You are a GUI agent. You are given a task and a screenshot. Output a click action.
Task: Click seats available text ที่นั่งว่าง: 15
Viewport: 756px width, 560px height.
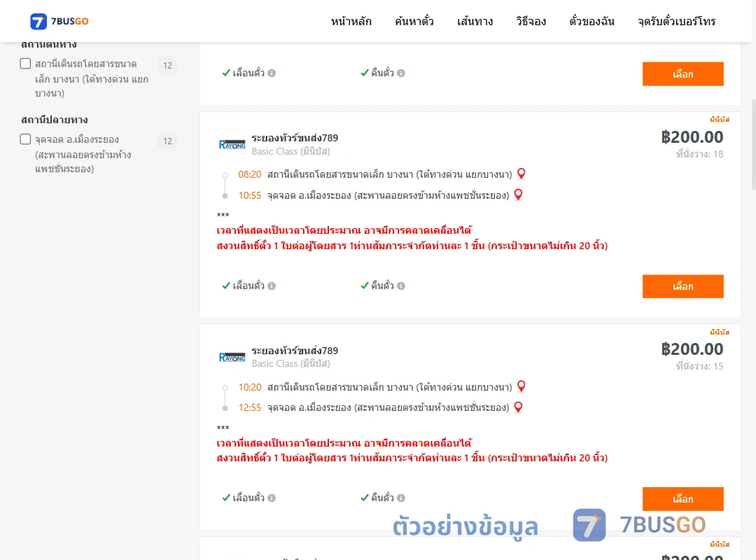(x=699, y=367)
